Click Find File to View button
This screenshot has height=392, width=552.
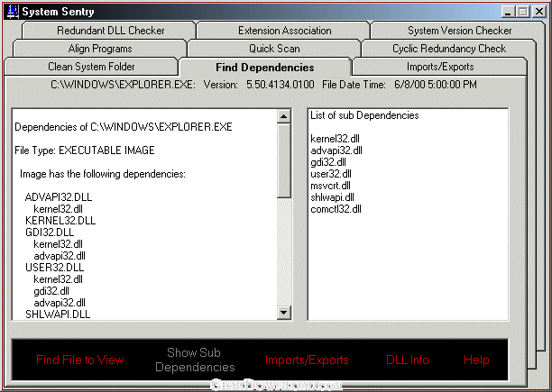pyautogui.click(x=80, y=360)
